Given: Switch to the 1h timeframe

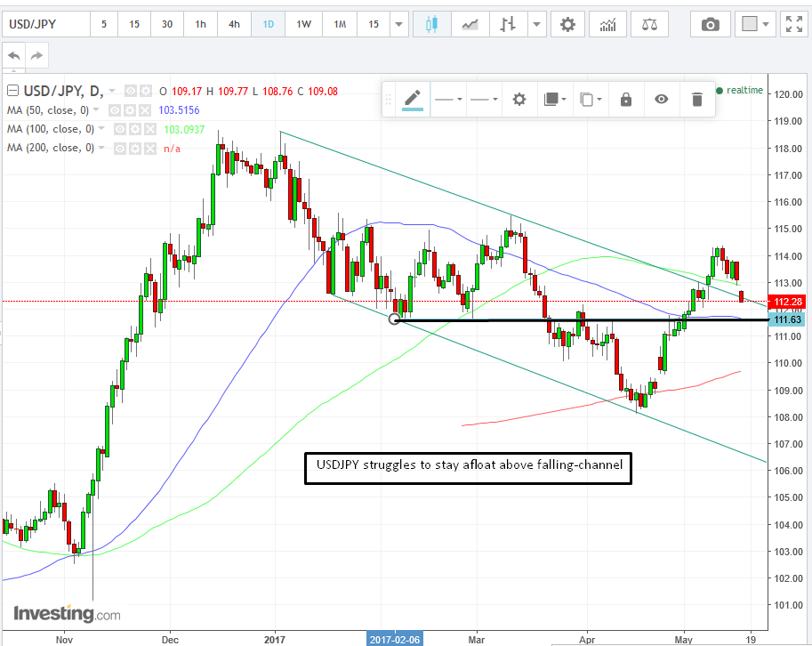Looking at the screenshot, I should click(200, 24).
